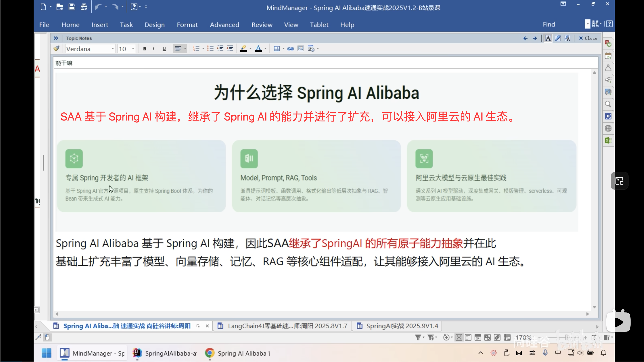Viewport: 644px width, 362px height.
Task: Underline the selected text
Action: 164,49
